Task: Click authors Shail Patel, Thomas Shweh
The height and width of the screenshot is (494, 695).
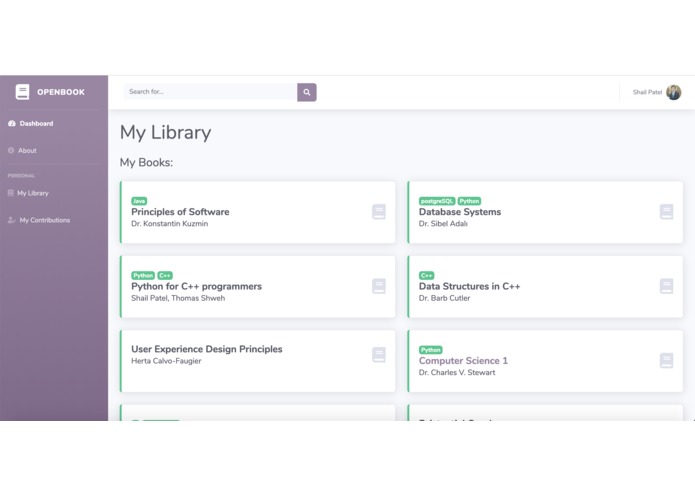Action: click(178, 298)
